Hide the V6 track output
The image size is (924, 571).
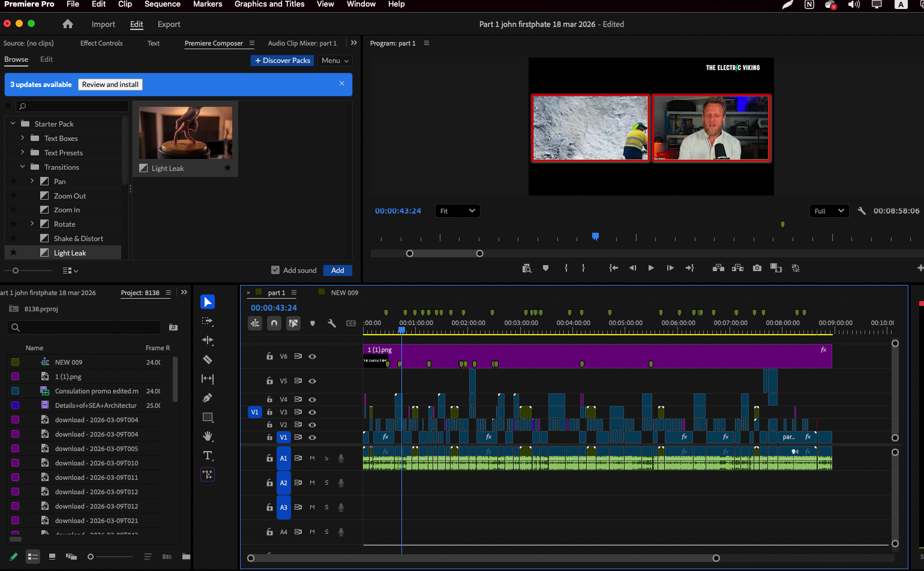tap(311, 356)
